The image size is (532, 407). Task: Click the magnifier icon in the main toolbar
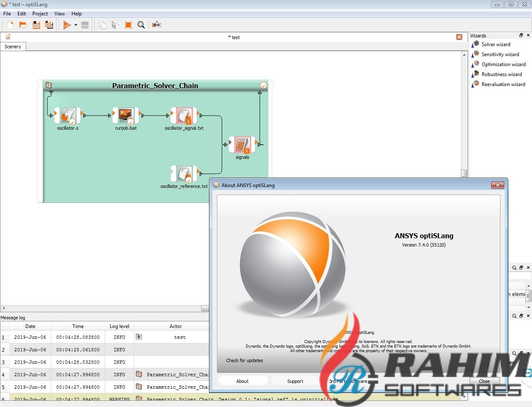(141, 25)
